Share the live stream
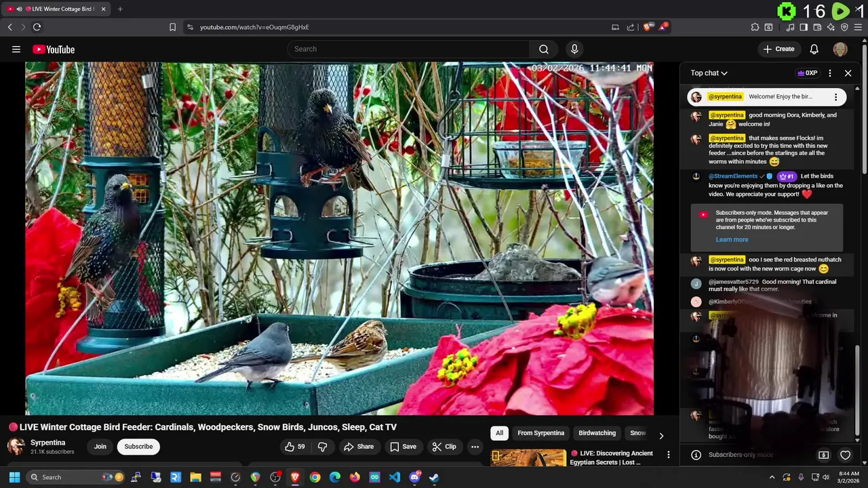This screenshot has width=868, height=488. click(x=359, y=447)
